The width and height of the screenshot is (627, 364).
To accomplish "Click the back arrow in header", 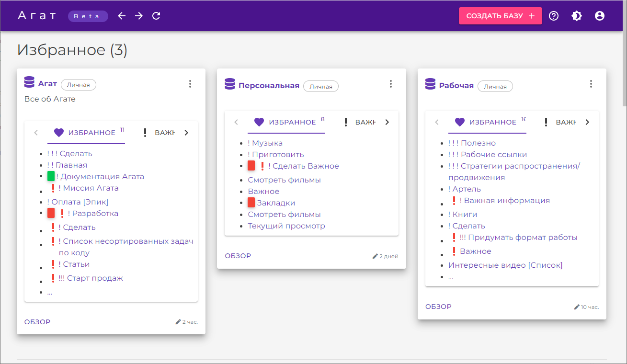I will (122, 16).
